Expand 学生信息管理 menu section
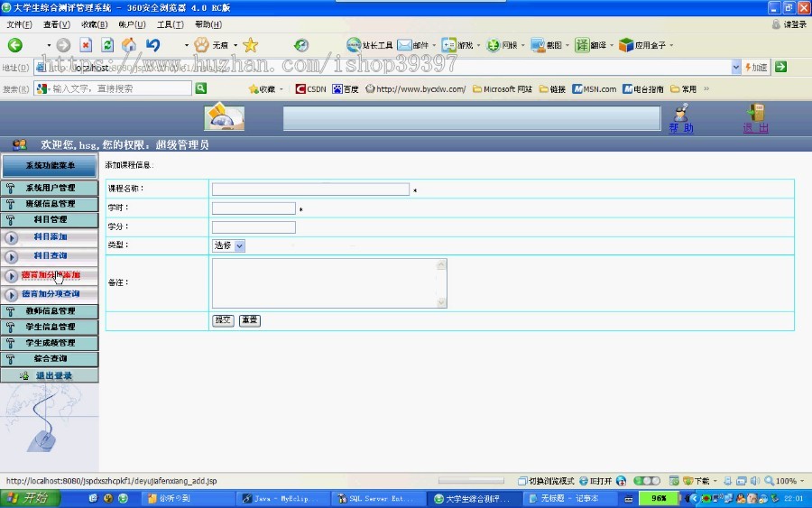 (x=50, y=327)
